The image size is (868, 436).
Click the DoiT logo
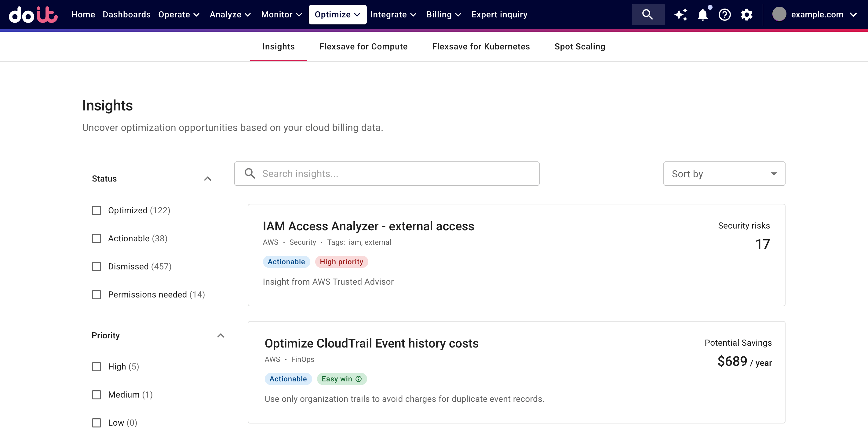coord(33,14)
